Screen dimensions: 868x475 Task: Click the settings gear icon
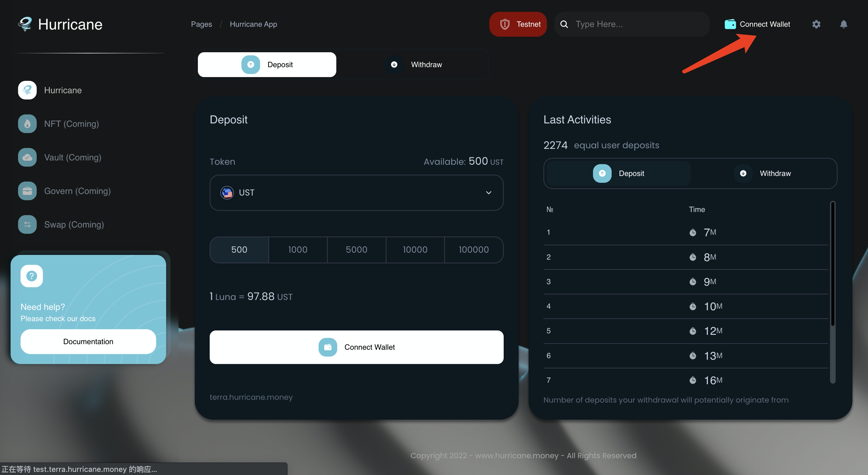click(x=816, y=24)
